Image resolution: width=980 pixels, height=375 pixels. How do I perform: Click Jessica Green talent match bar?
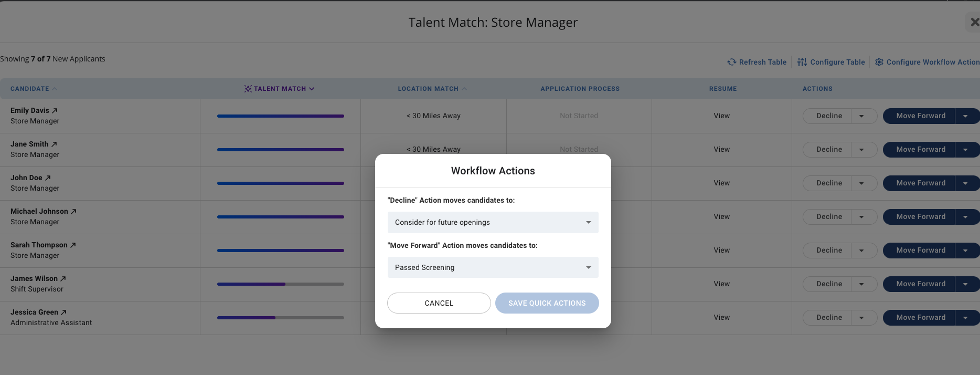click(281, 318)
